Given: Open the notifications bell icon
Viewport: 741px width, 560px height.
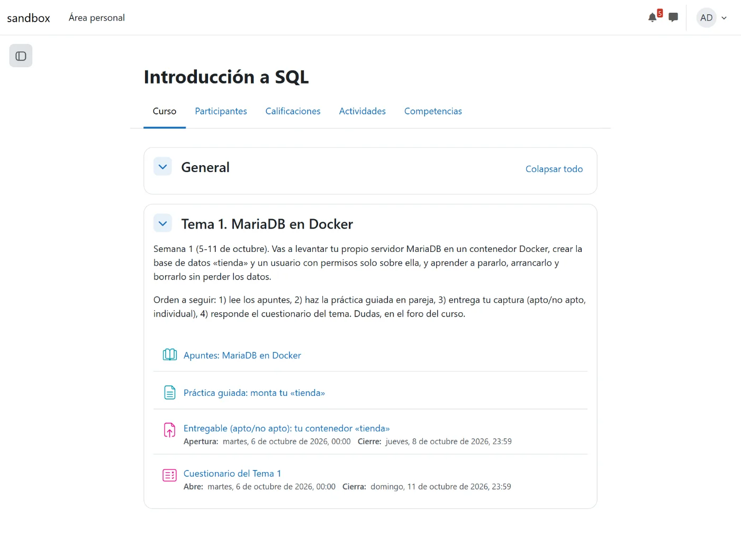Looking at the screenshot, I should point(653,17).
